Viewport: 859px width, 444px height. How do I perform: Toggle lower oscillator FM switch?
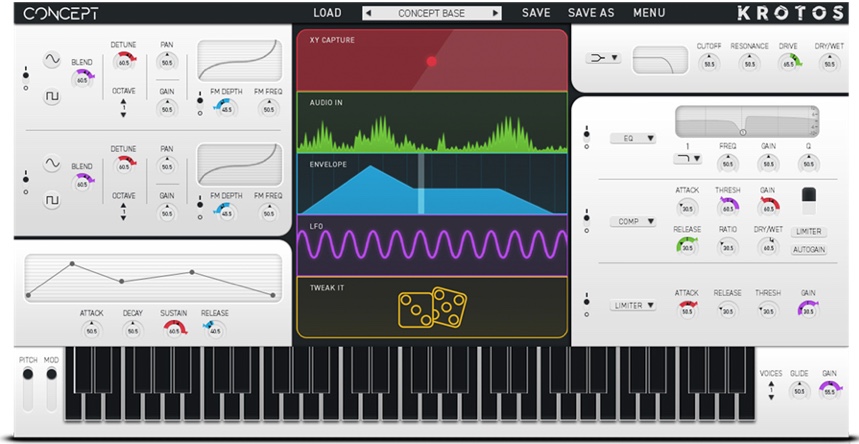pos(199,210)
